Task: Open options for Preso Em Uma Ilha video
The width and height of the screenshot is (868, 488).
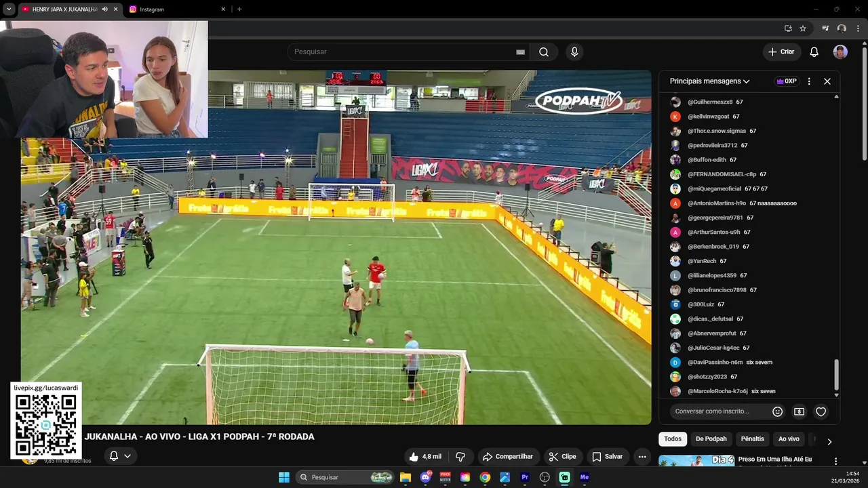Action: coord(835,462)
